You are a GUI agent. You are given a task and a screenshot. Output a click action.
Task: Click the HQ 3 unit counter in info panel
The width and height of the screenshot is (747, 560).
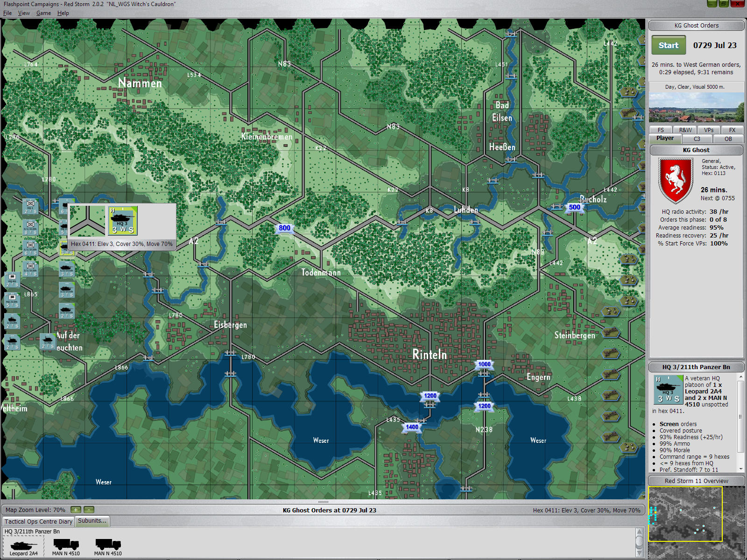click(668, 390)
